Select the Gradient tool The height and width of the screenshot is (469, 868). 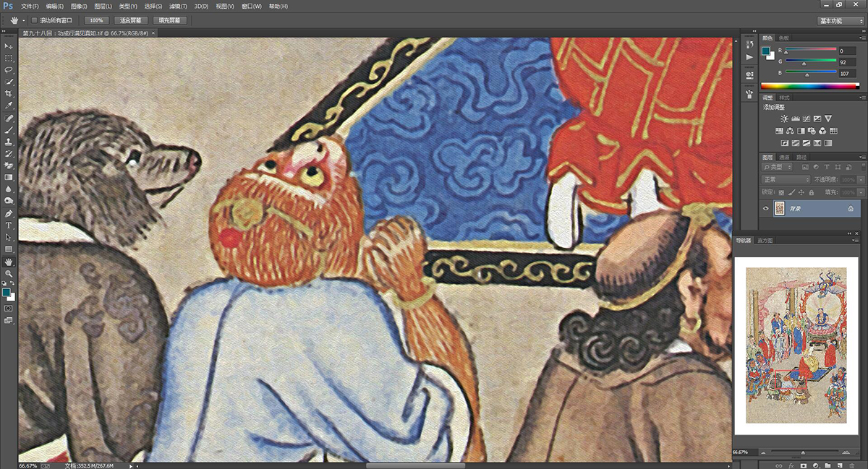(x=9, y=178)
